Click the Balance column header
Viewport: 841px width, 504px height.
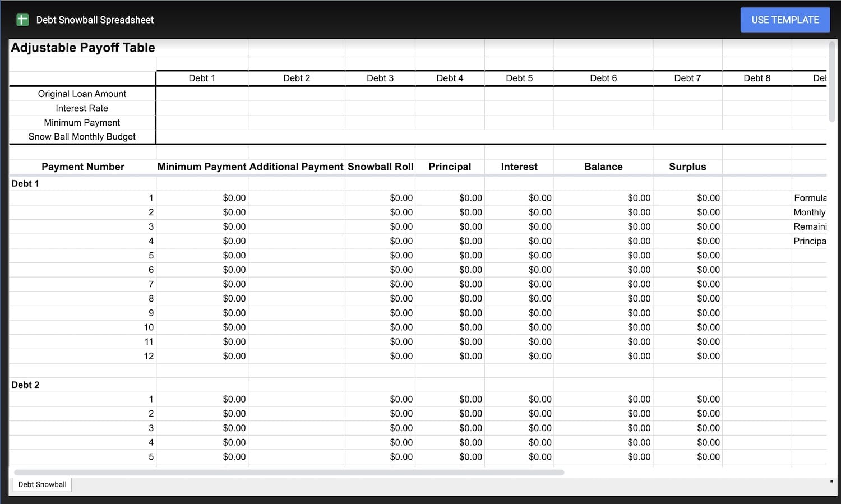pyautogui.click(x=603, y=167)
